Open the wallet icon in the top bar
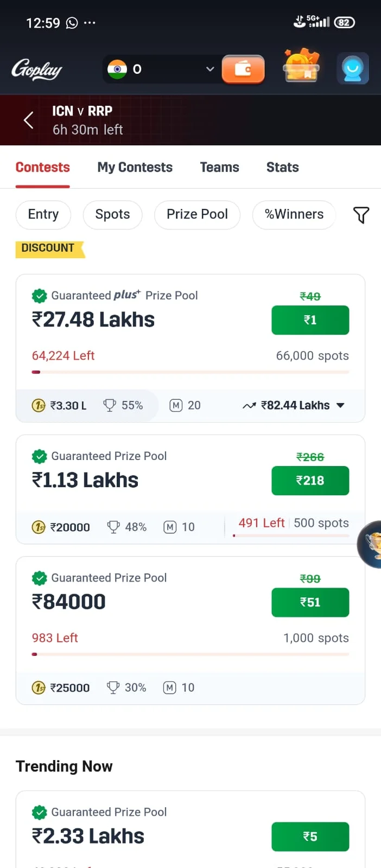Screen dimensions: 381x868 coord(243,69)
